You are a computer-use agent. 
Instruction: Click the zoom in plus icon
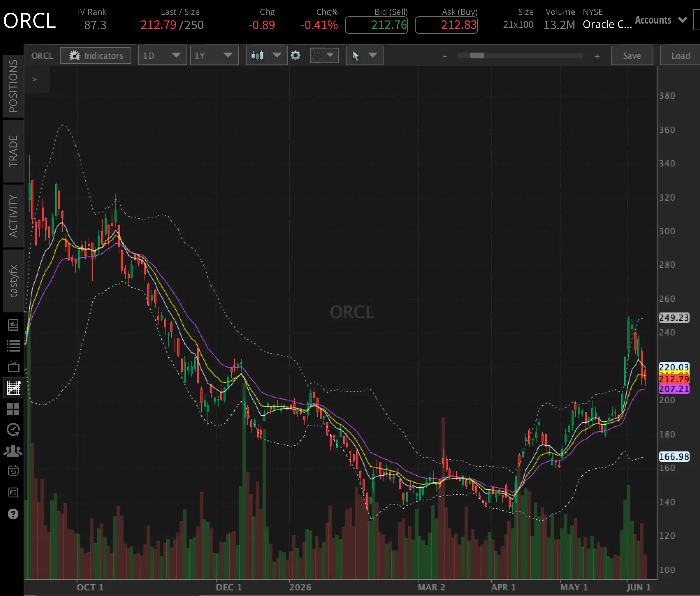[597, 56]
